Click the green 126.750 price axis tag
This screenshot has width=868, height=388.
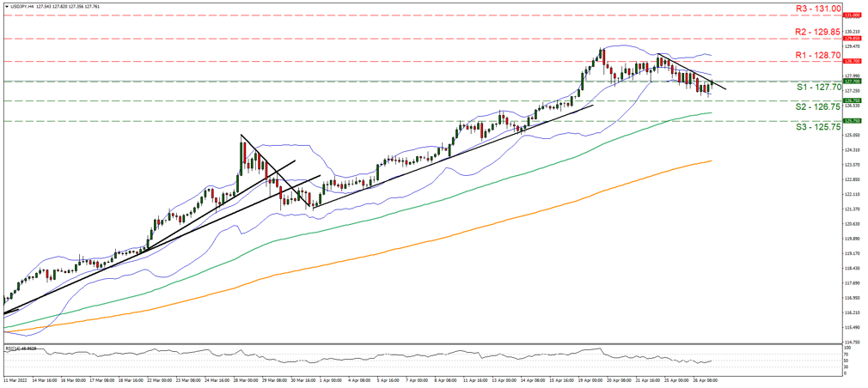(x=851, y=100)
